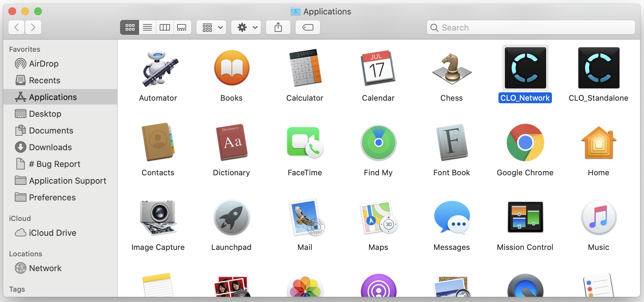This screenshot has width=644, height=302.
Task: Click the Edit Tags toolbar button
Action: 308,27
